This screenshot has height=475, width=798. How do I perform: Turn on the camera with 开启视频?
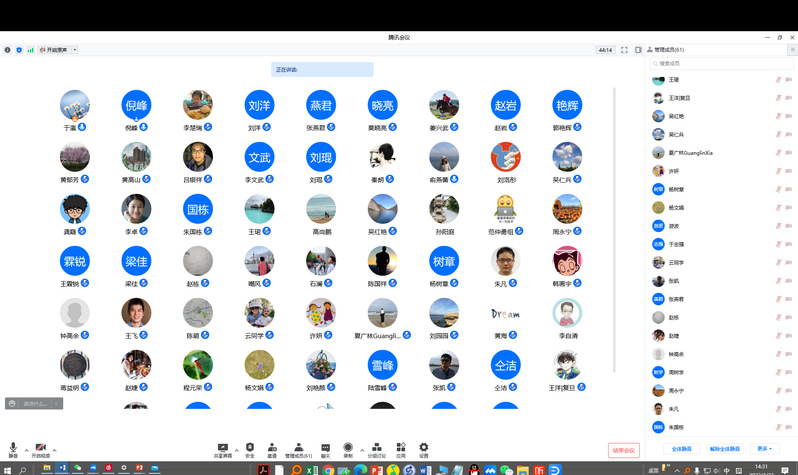click(x=41, y=448)
